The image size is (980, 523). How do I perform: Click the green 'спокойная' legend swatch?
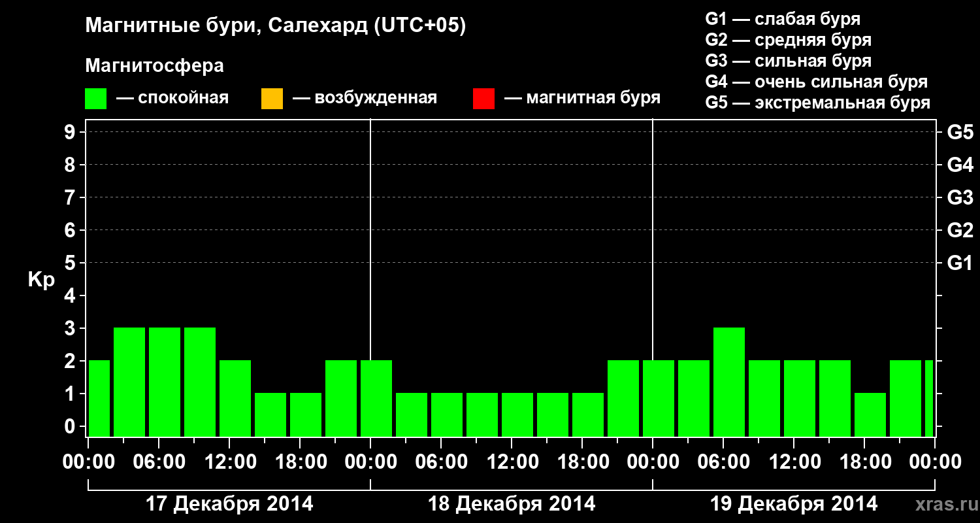(96, 99)
